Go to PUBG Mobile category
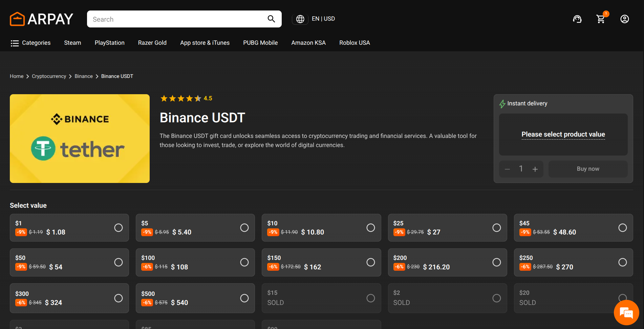Viewport: 644px width, 329px height. (x=260, y=43)
